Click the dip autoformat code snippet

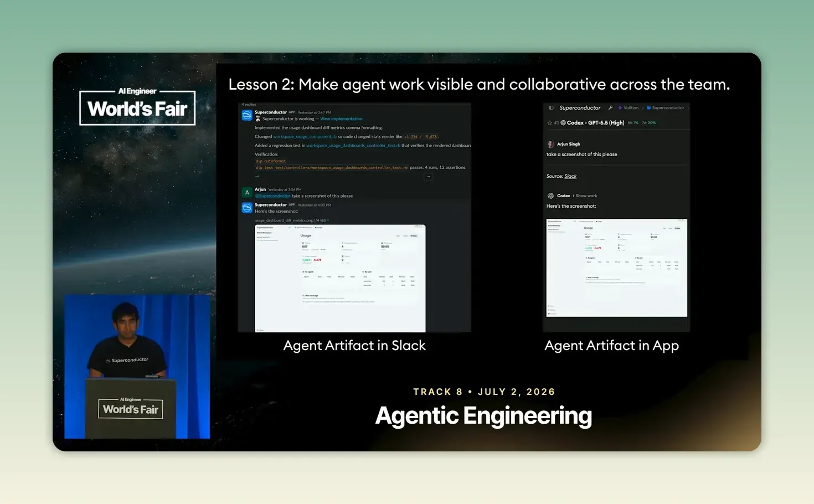tap(271, 161)
